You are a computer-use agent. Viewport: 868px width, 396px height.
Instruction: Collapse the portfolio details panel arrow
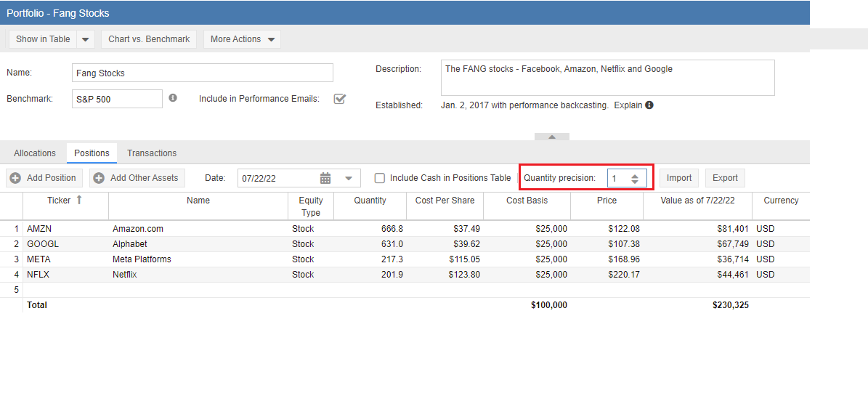tap(552, 137)
